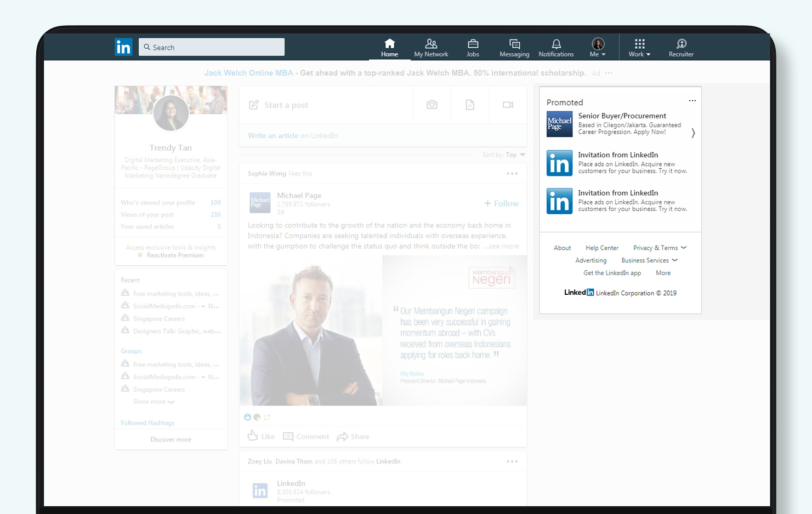Screen dimensions: 812x514
Task: Open options dots on Sophia Wong post
Action: 512,174
